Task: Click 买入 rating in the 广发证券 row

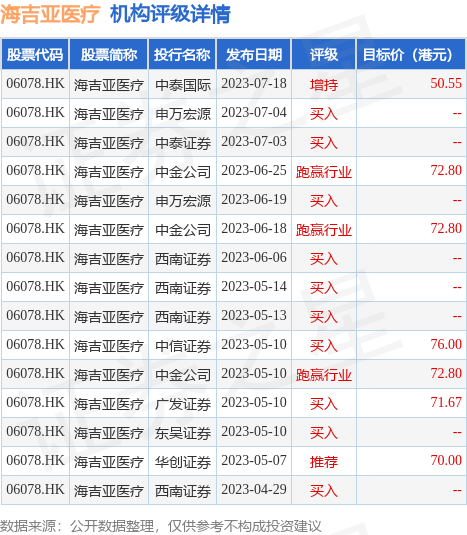Action: coord(324,404)
